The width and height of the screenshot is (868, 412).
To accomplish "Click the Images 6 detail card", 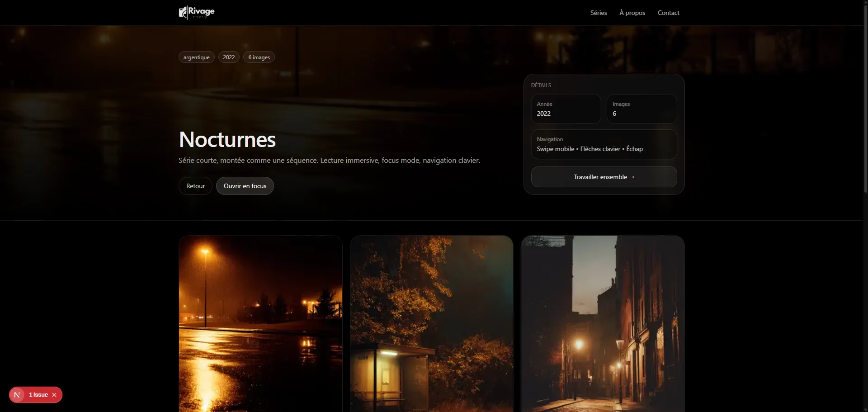I will pyautogui.click(x=641, y=109).
